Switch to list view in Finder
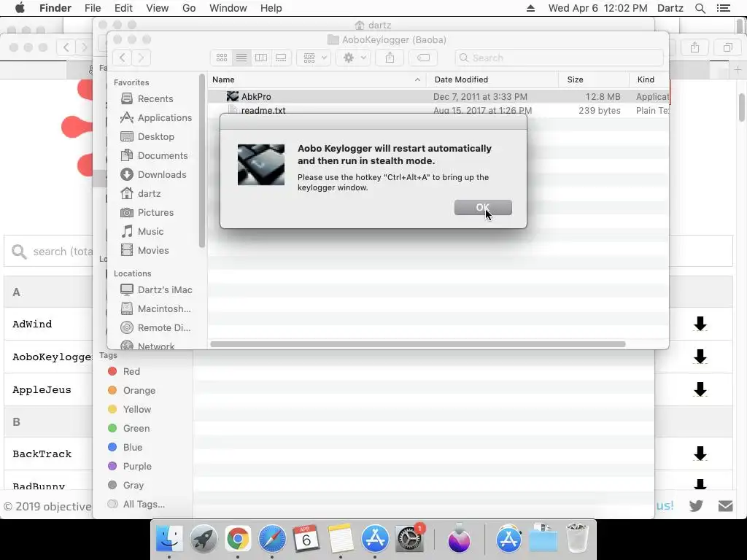747x560 pixels. pyautogui.click(x=241, y=58)
